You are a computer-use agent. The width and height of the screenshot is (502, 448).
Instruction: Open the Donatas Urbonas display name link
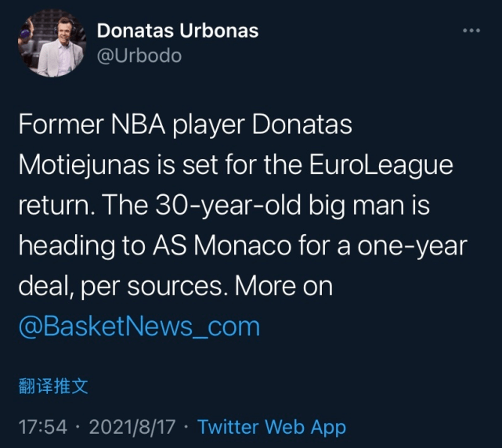click(x=177, y=31)
